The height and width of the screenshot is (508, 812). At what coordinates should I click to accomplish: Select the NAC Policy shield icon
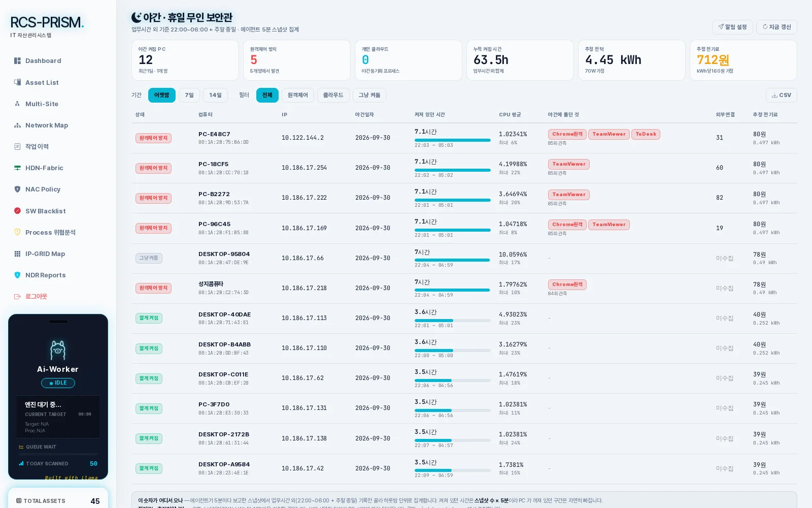(x=17, y=189)
